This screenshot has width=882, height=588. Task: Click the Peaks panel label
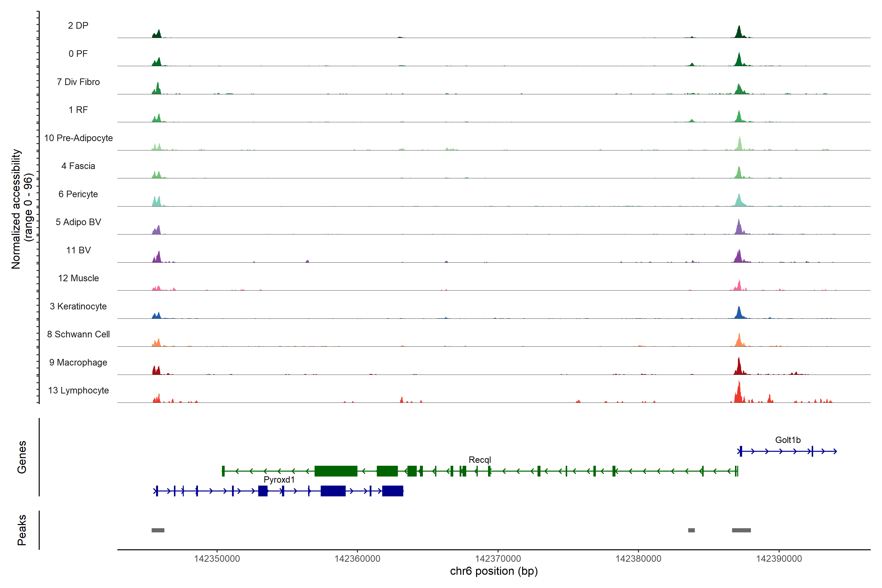(22, 530)
